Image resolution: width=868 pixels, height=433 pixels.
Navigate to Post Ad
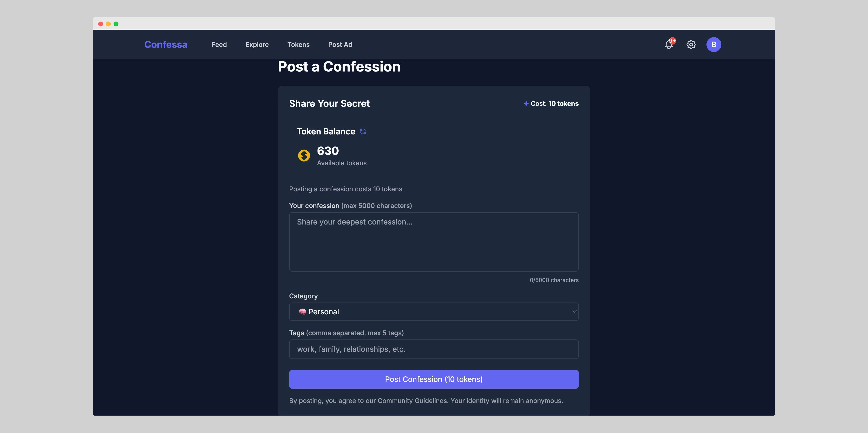pos(340,45)
